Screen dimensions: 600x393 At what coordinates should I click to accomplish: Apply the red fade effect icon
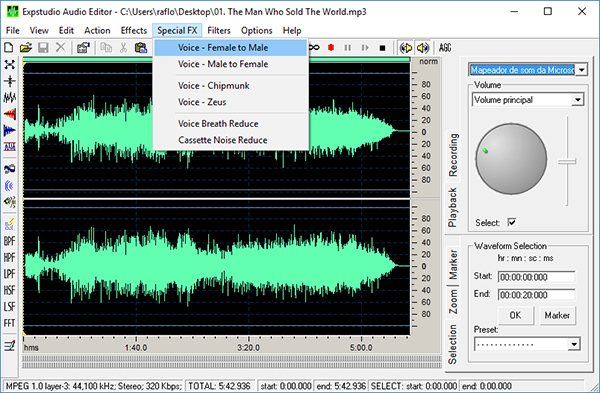click(10, 114)
